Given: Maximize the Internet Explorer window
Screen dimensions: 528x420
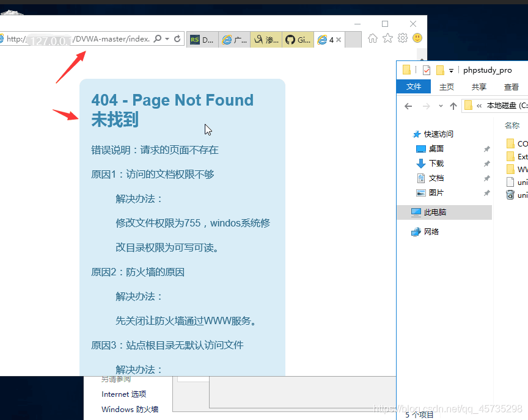Looking at the screenshot, I should pyautogui.click(x=385, y=24).
